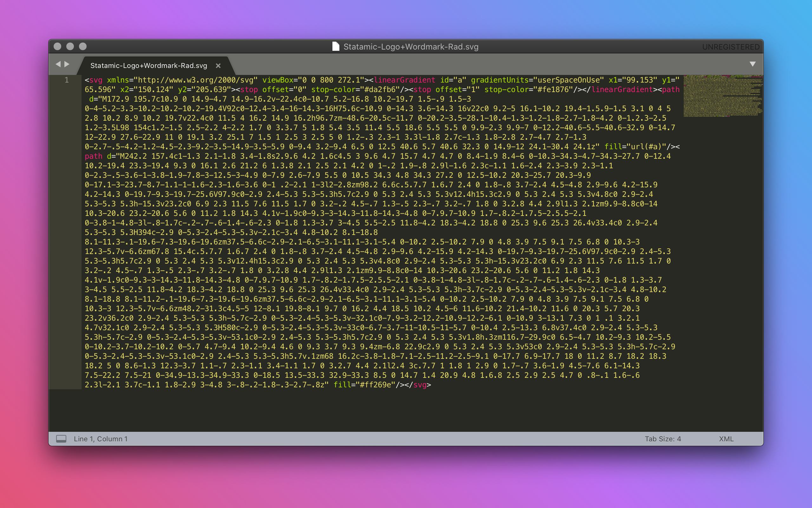Open the XML syntax selector
The image size is (812, 508).
[726, 439]
